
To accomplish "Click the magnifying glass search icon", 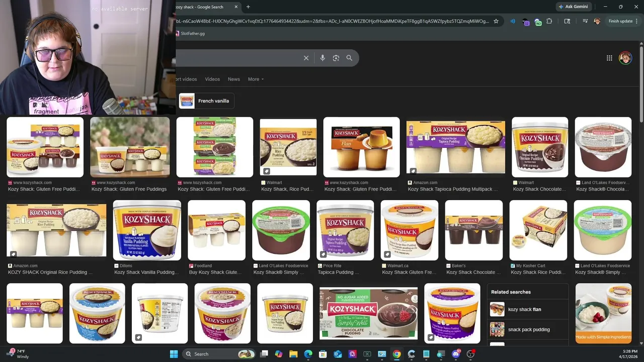I will 349,58.
